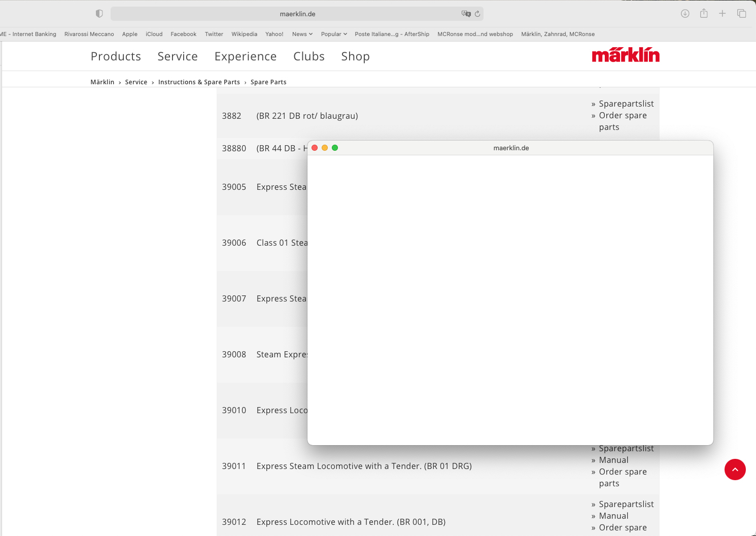This screenshot has height=536, width=756.
Task: Open the iCloud bookmark
Action: tap(154, 34)
